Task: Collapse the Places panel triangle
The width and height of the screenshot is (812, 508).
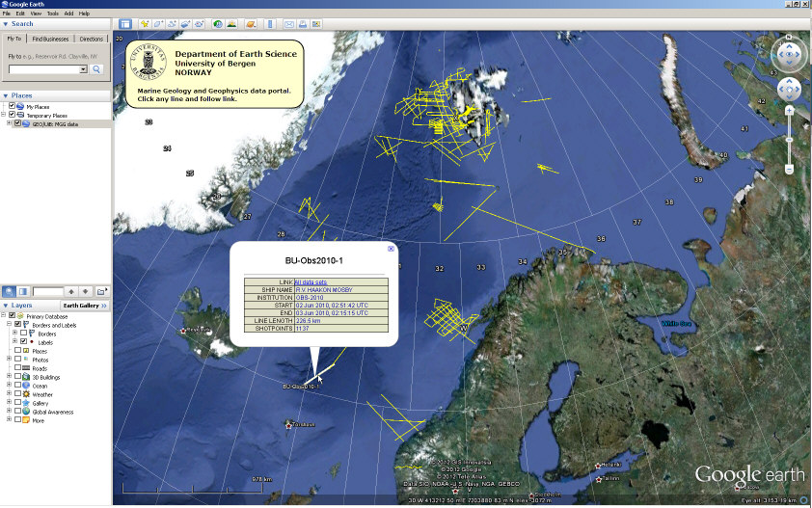Action: pos(6,95)
